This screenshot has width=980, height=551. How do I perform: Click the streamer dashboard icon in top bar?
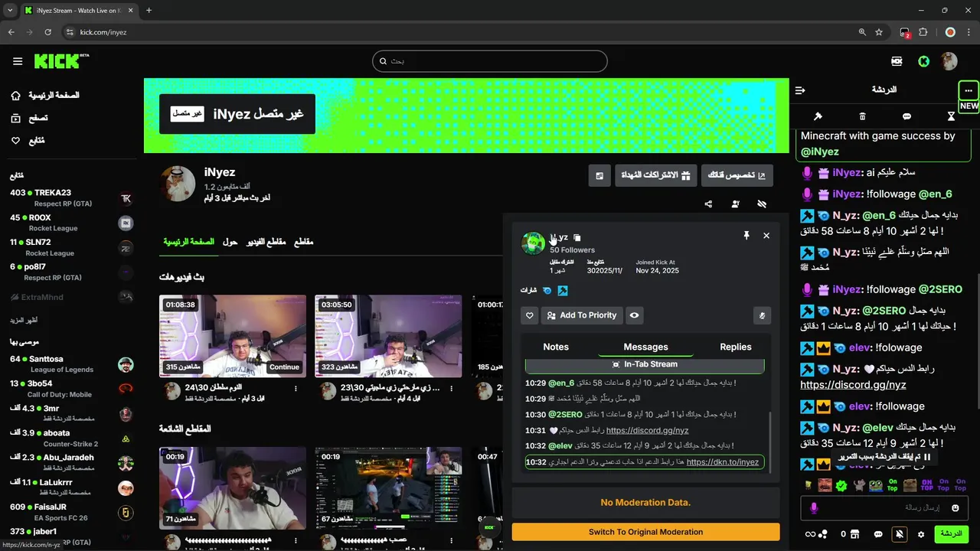pyautogui.click(x=897, y=61)
